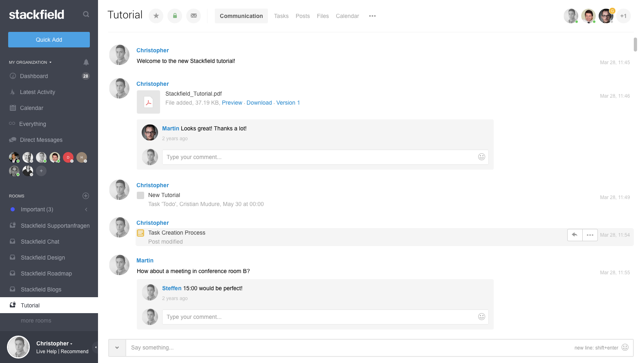Click the conversation scrollbar thumb

[635, 45]
